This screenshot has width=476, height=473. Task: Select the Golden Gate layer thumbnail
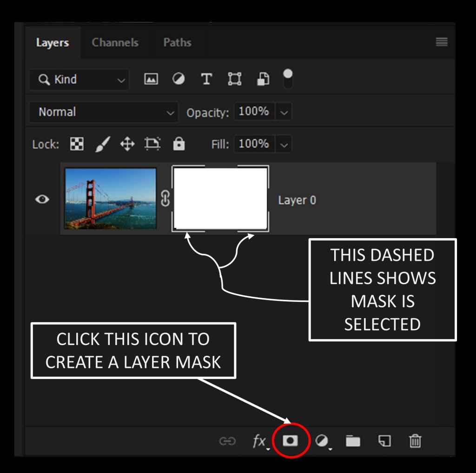[111, 199]
